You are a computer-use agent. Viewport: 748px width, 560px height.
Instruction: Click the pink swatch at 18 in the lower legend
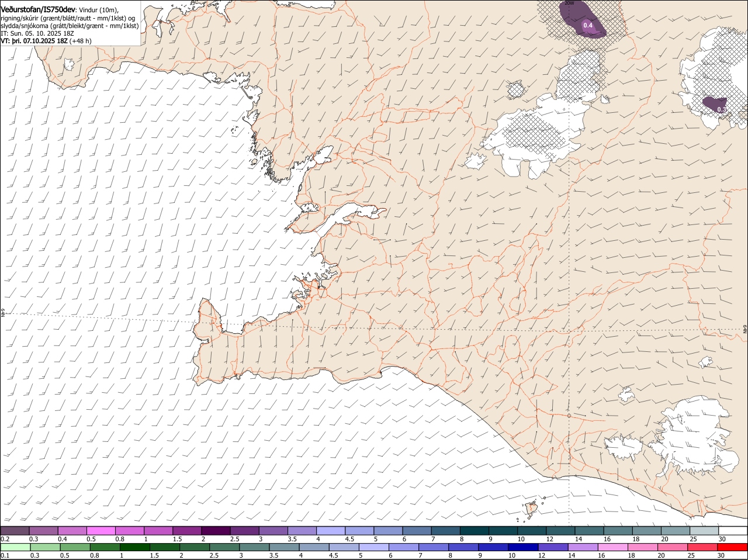click(643, 547)
